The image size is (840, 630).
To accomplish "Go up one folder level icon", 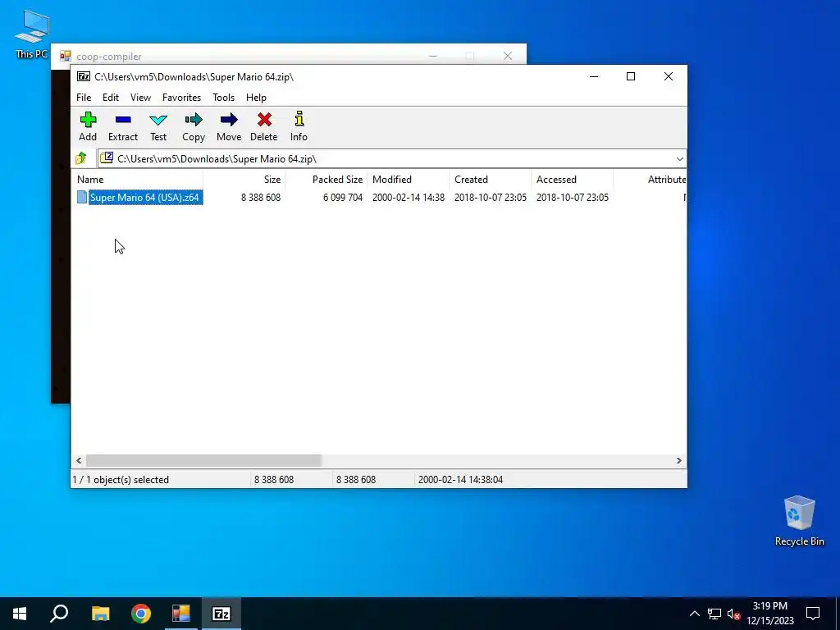I will 81,158.
